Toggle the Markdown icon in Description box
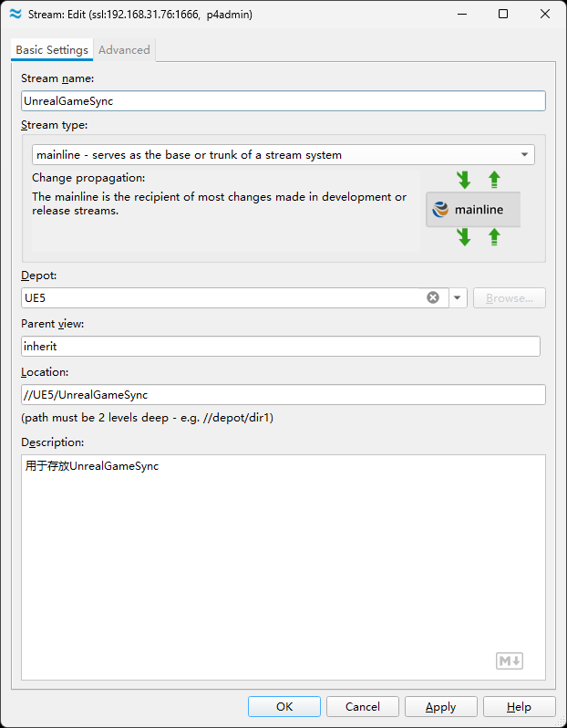The width and height of the screenshot is (567, 728). (x=510, y=660)
